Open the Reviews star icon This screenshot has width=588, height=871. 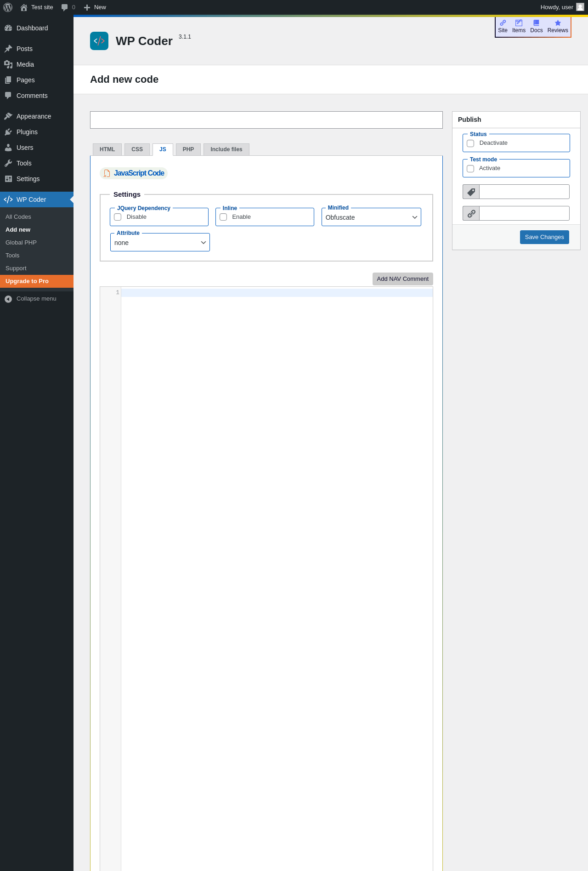tap(558, 23)
